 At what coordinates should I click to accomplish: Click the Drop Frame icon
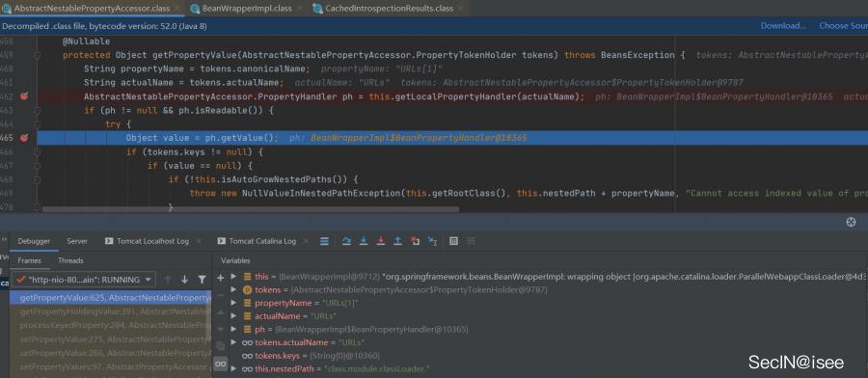(415, 241)
